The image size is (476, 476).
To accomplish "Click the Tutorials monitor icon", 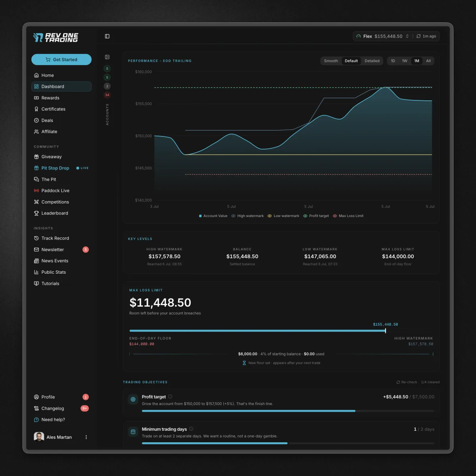I will 36,284.
